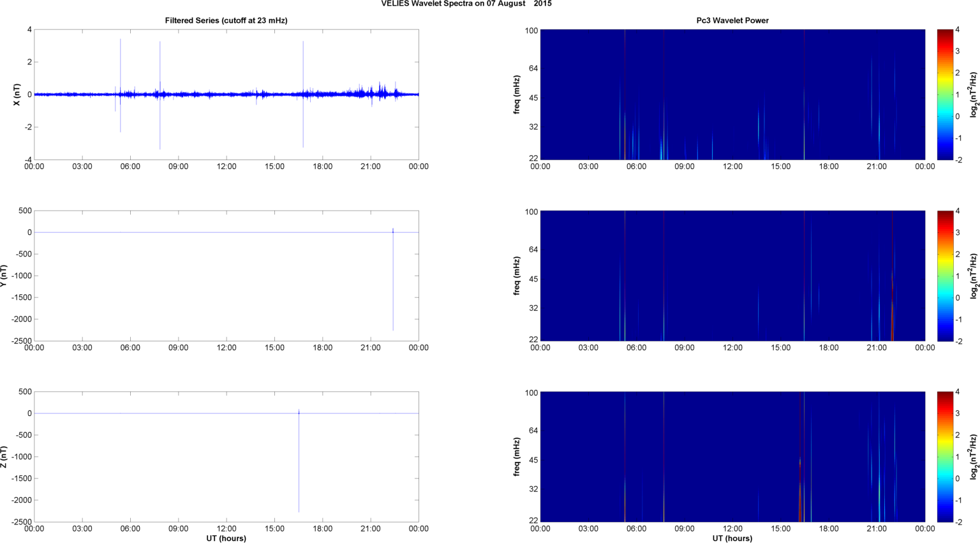Viewport: 980px width, 543px height.
Task: Select 'freq (mHz)' label of the bottom spectrogram
Action: click(x=517, y=457)
